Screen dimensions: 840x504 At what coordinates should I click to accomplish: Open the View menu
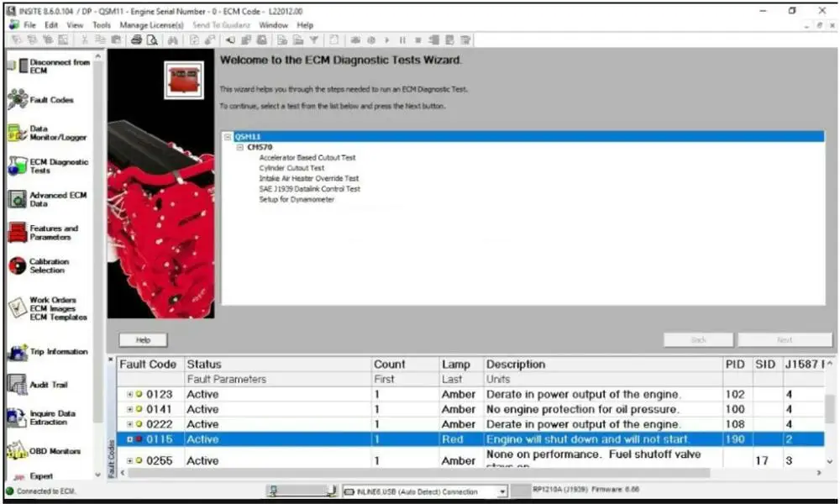point(75,25)
